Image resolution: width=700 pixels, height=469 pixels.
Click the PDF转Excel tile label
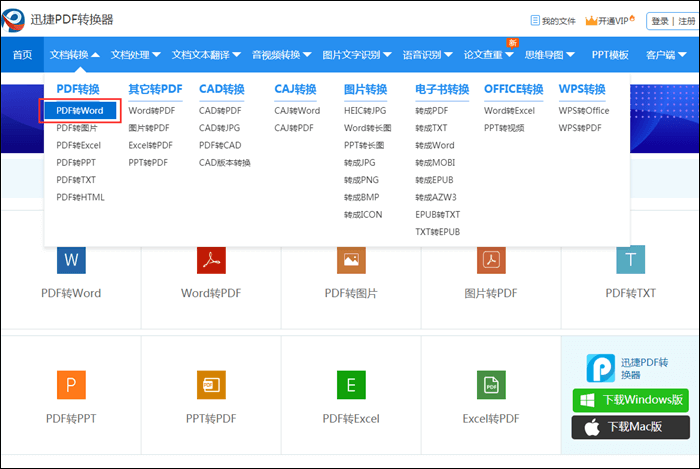tap(351, 419)
